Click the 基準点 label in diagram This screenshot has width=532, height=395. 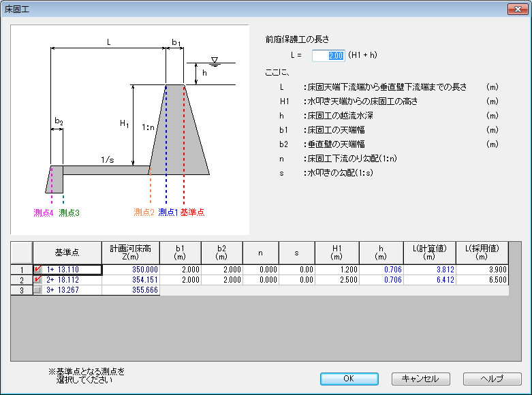click(192, 212)
